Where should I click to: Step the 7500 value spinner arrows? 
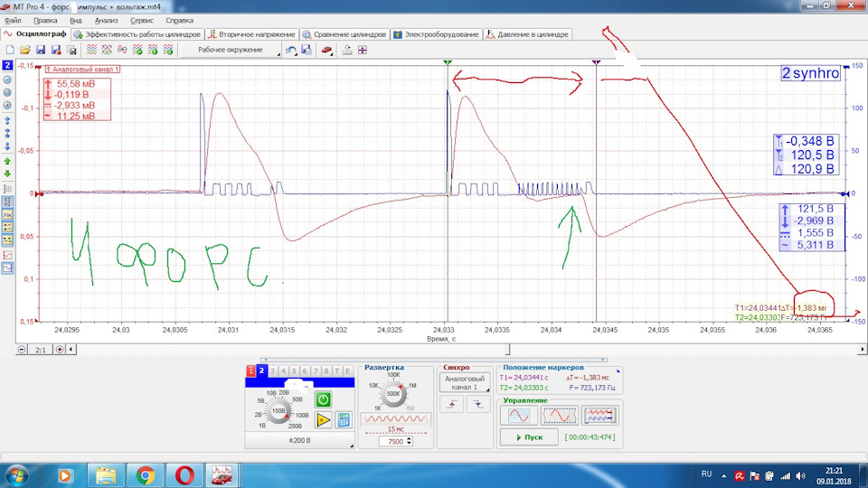tap(409, 442)
